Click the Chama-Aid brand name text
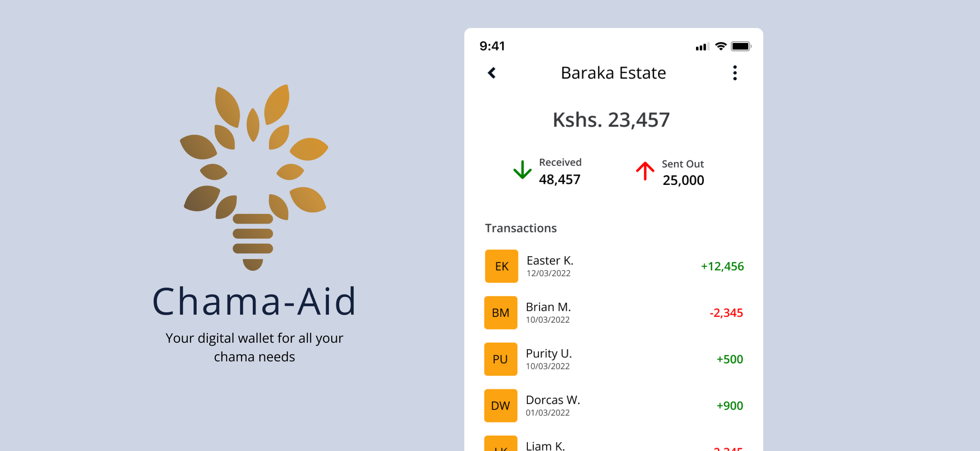The height and width of the screenshot is (451, 980). (x=255, y=302)
